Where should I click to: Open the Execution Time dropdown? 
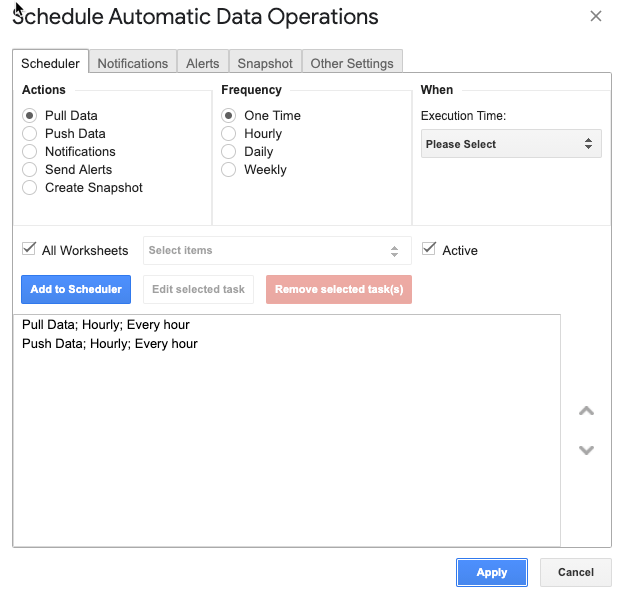click(x=511, y=144)
